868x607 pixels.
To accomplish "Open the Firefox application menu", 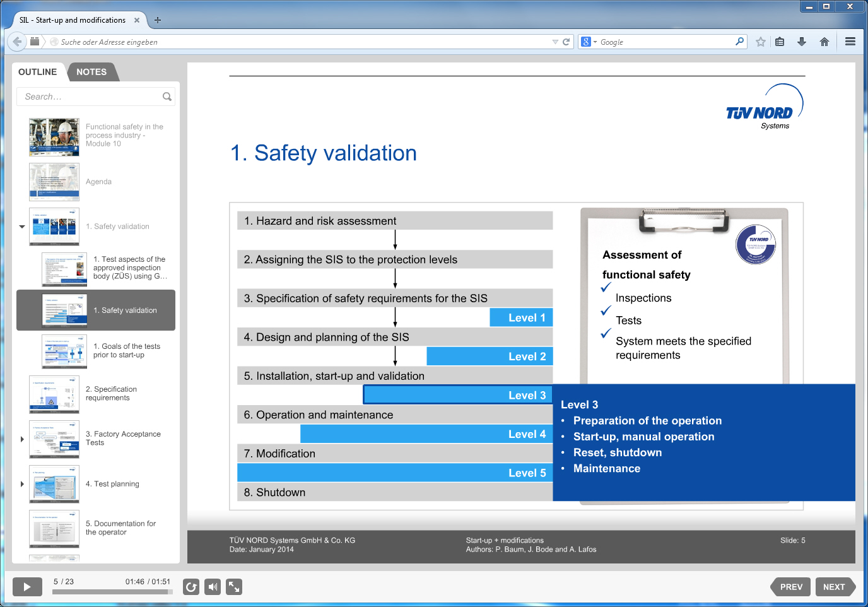I will (x=850, y=42).
